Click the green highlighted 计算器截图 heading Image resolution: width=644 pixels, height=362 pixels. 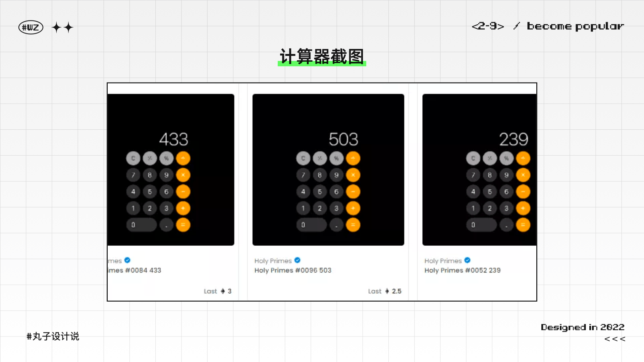pyautogui.click(x=322, y=57)
